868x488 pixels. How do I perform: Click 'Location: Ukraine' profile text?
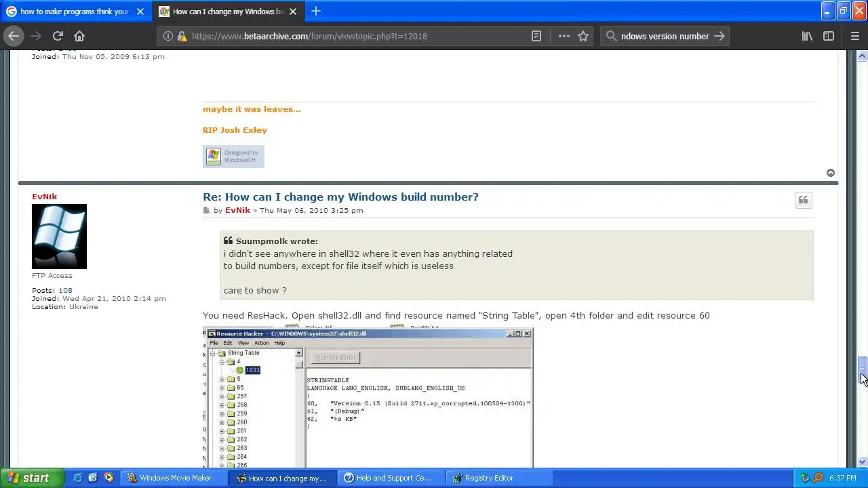tap(65, 307)
